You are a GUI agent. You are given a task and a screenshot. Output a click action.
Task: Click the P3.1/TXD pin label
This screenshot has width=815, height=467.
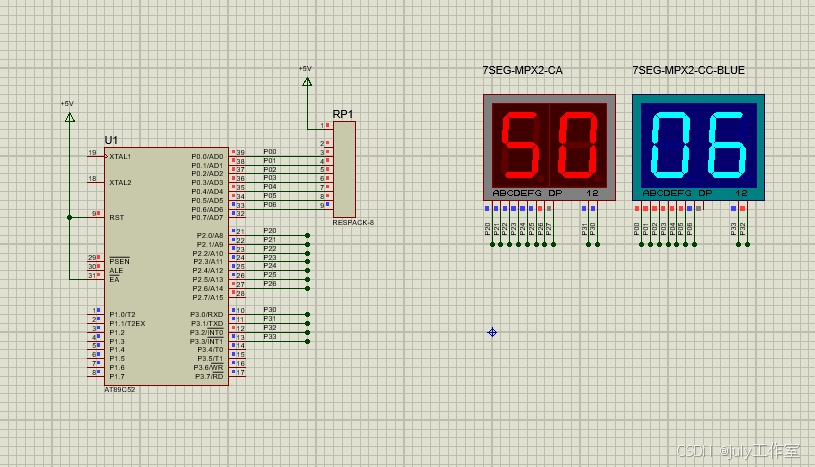(206, 323)
